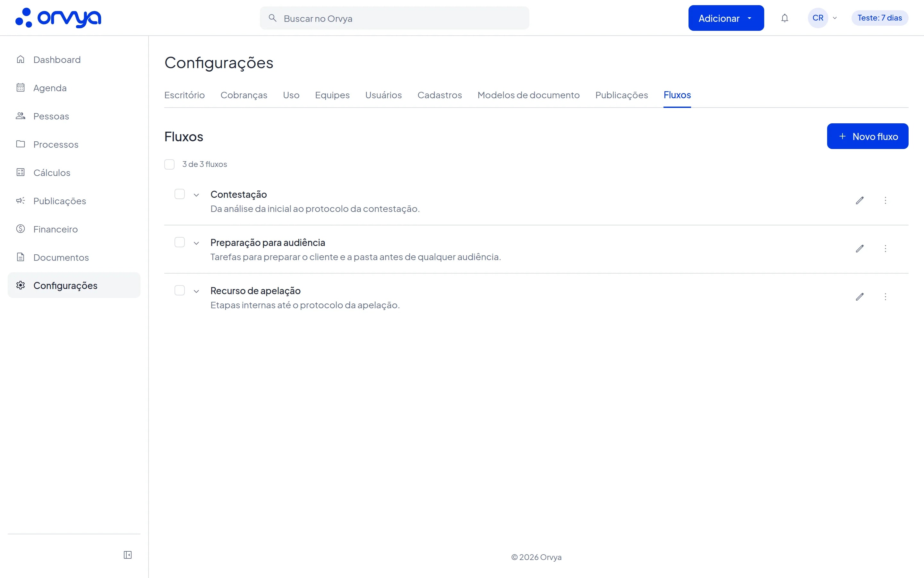Check Recurso de apelação checkbox
The height and width of the screenshot is (578, 924).
coord(179,291)
